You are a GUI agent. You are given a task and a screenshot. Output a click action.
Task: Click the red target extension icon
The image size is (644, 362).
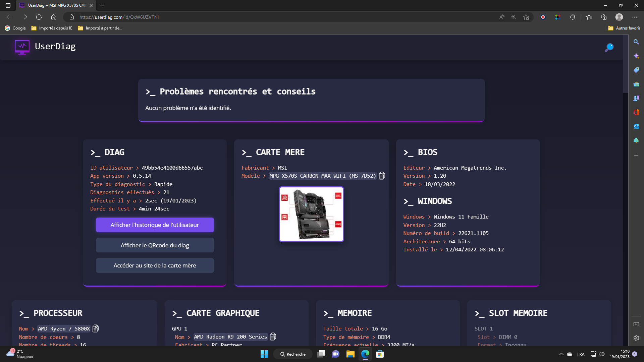pyautogui.click(x=543, y=17)
